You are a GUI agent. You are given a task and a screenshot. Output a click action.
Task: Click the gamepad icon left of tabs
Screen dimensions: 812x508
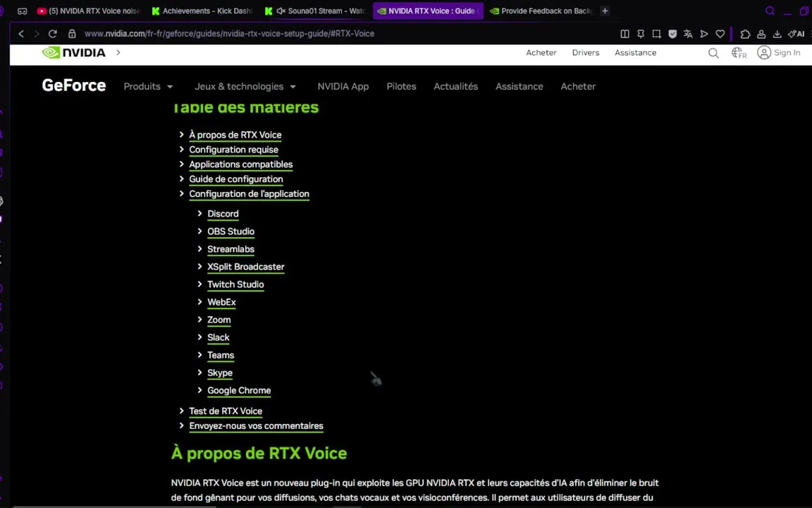tap(23, 11)
